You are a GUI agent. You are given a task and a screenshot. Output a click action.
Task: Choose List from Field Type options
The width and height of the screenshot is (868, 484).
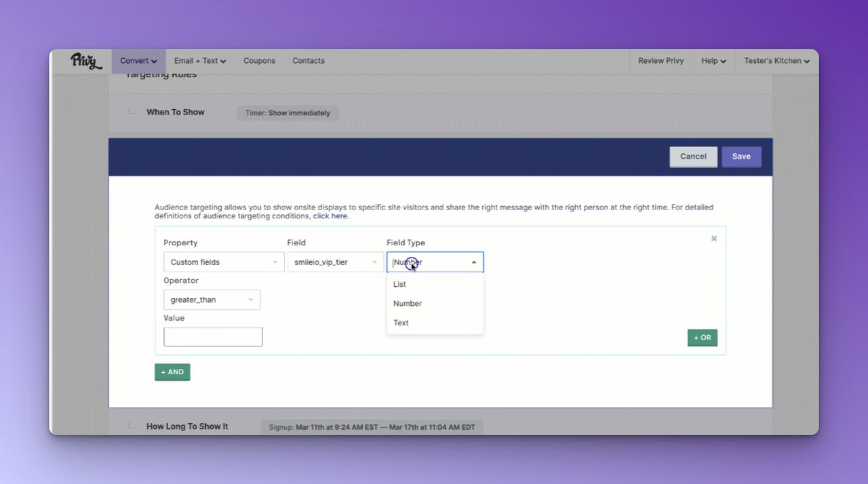click(x=435, y=284)
